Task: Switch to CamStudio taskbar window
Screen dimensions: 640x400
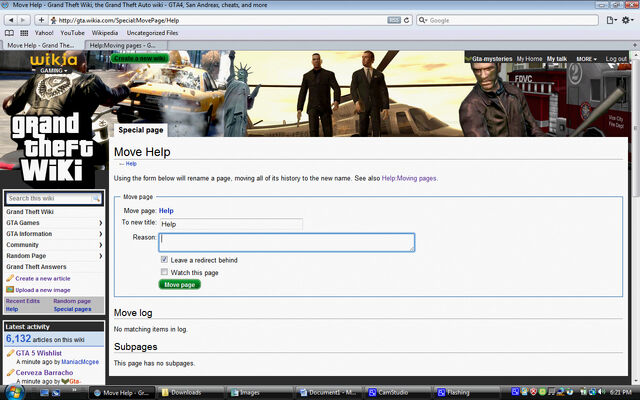Action: coord(398,392)
